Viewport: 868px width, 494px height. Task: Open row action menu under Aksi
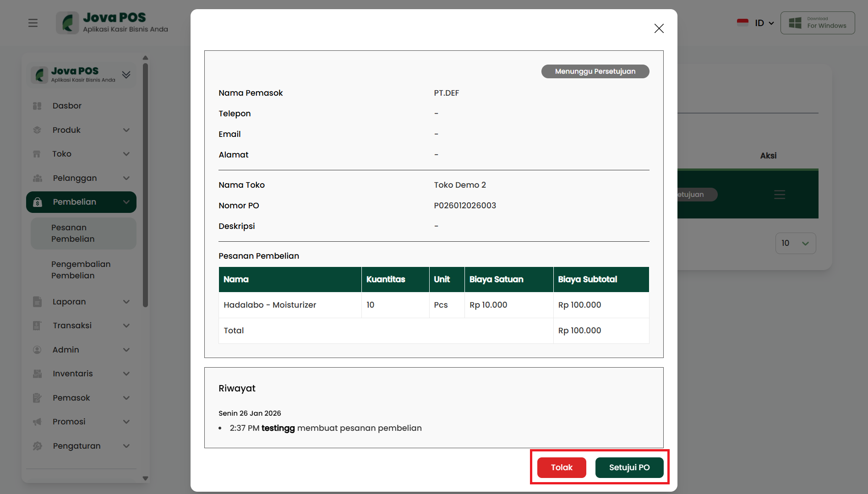[779, 195]
